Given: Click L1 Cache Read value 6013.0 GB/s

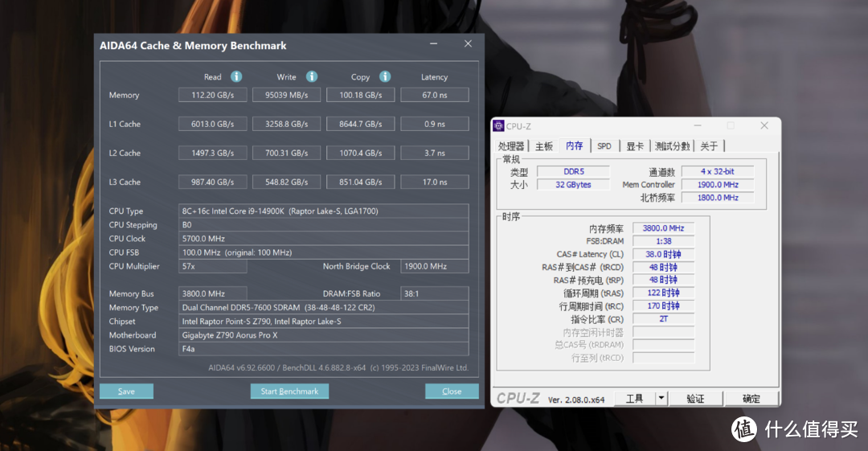Looking at the screenshot, I should (x=212, y=124).
